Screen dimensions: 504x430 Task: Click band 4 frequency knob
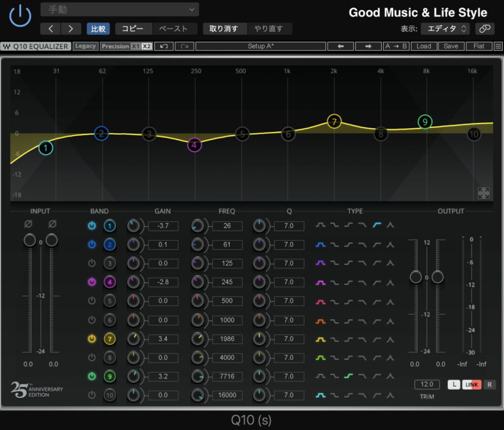tap(198, 282)
